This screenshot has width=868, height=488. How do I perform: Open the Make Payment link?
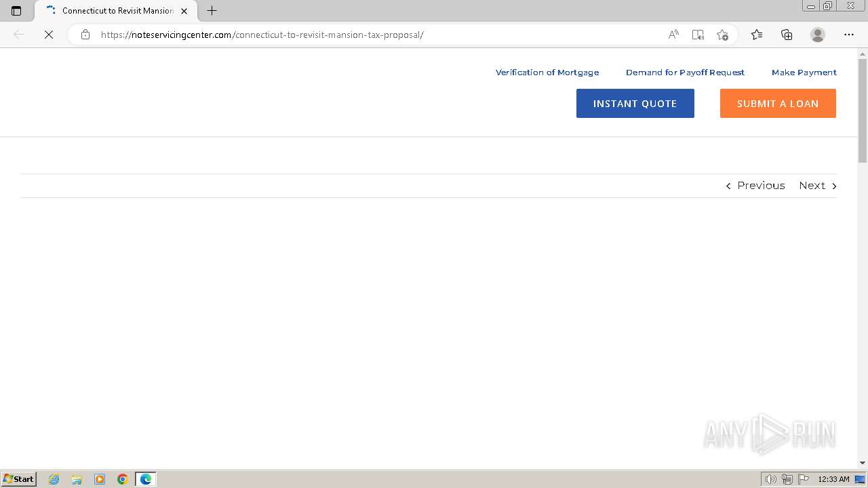[804, 73]
